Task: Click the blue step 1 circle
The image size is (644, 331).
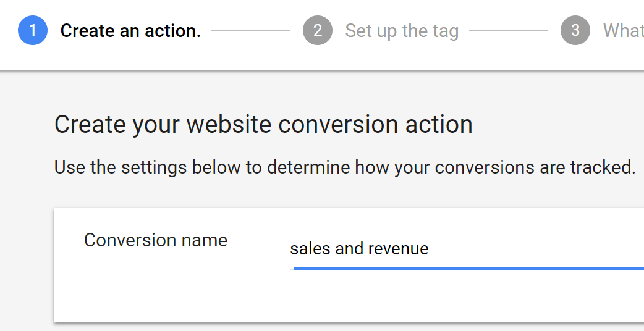Action: point(33,30)
